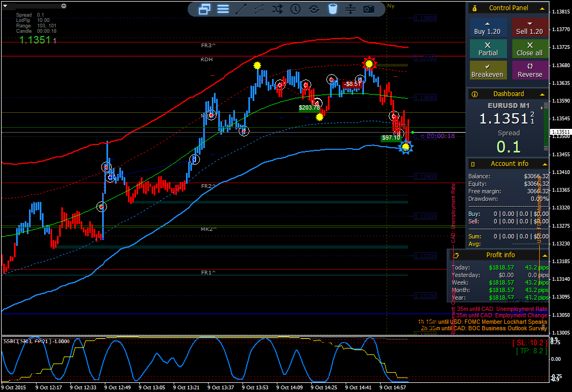
Task: Collapse the Dashboard section
Action: tap(542, 95)
